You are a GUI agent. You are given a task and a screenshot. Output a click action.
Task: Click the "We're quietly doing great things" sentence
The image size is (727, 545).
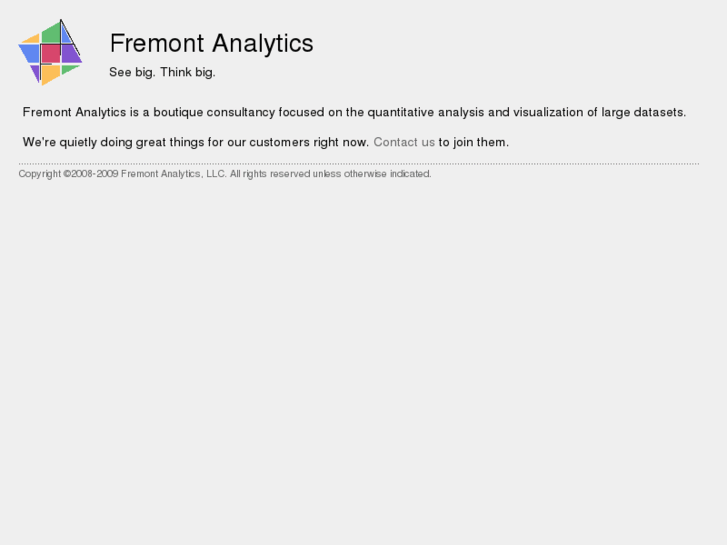196,142
